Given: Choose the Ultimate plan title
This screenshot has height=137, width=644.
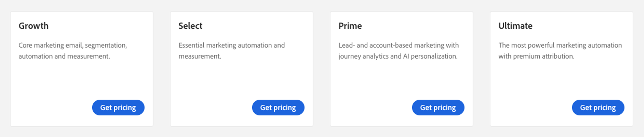Looking at the screenshot, I should 515,26.
